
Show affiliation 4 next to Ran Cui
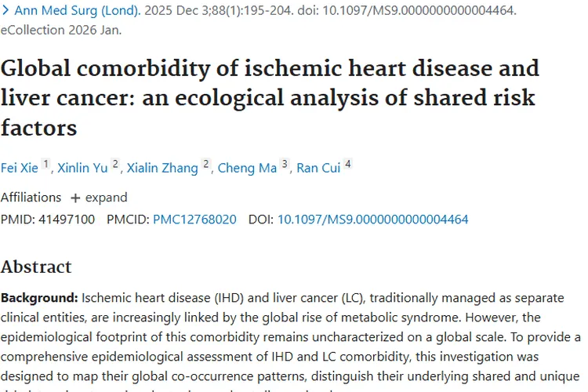[x=348, y=165]
